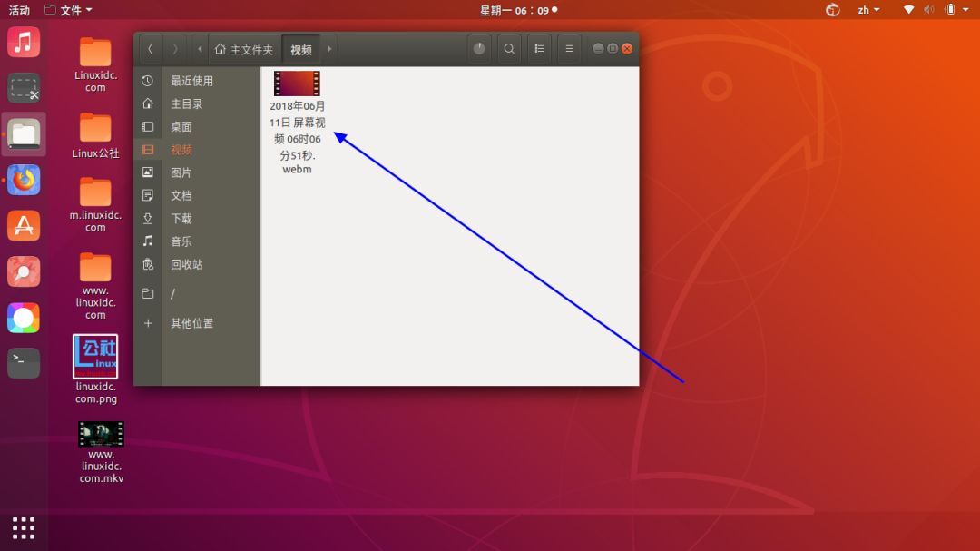Click the desktop icon beside 桌面
Image resolution: width=980 pixels, height=551 pixels.
click(x=148, y=127)
